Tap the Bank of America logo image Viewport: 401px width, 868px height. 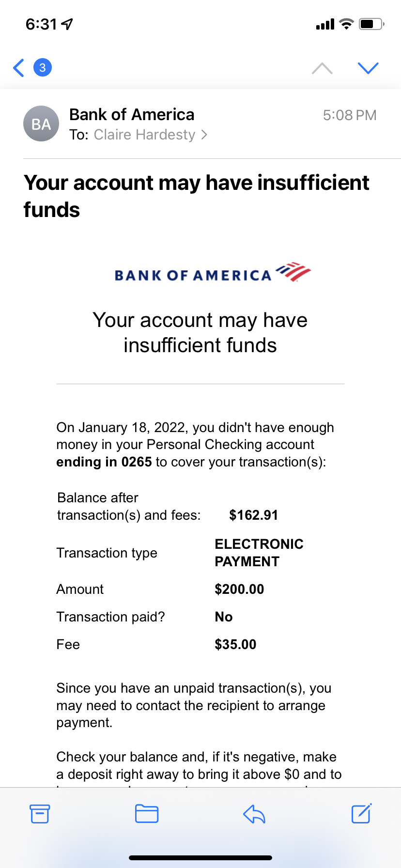[x=212, y=273]
